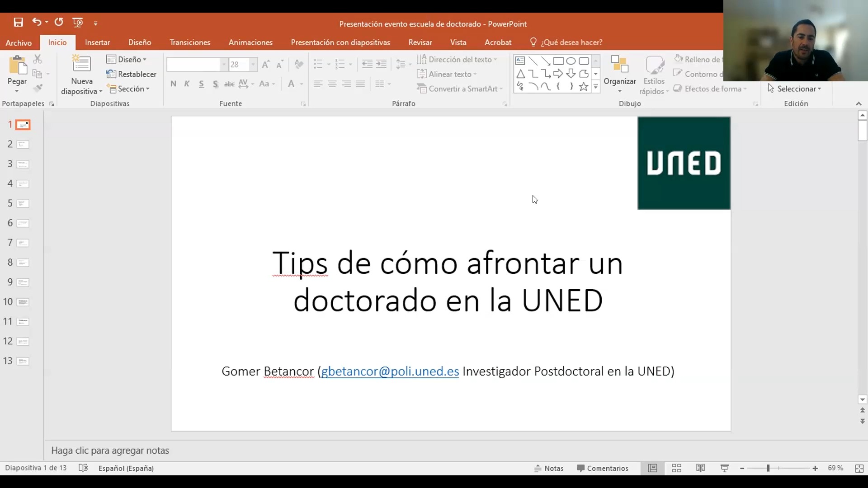This screenshot has width=868, height=488.
Task: Toggle strikethrough abc formatting
Action: coord(229,84)
